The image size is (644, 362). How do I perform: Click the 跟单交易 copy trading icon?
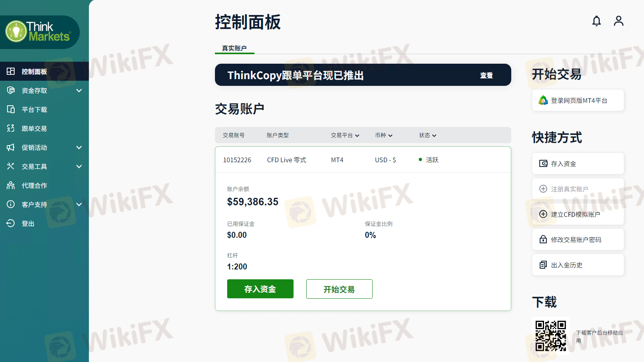(11, 128)
